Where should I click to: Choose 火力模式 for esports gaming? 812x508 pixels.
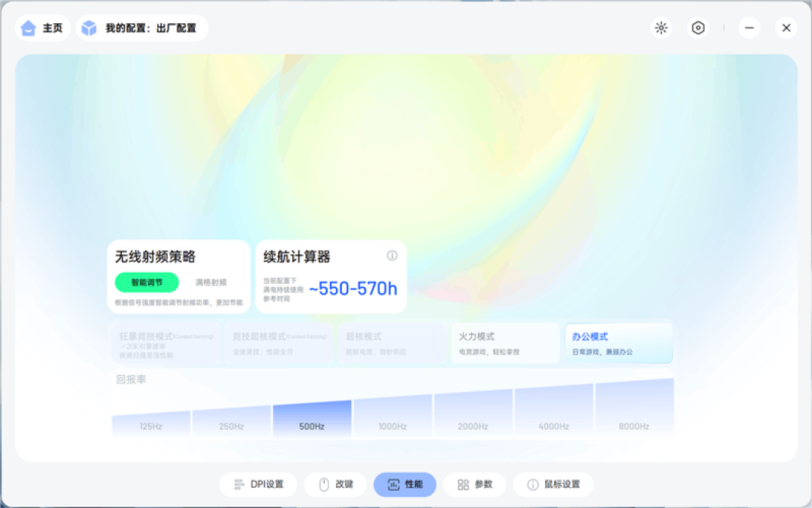[505, 344]
